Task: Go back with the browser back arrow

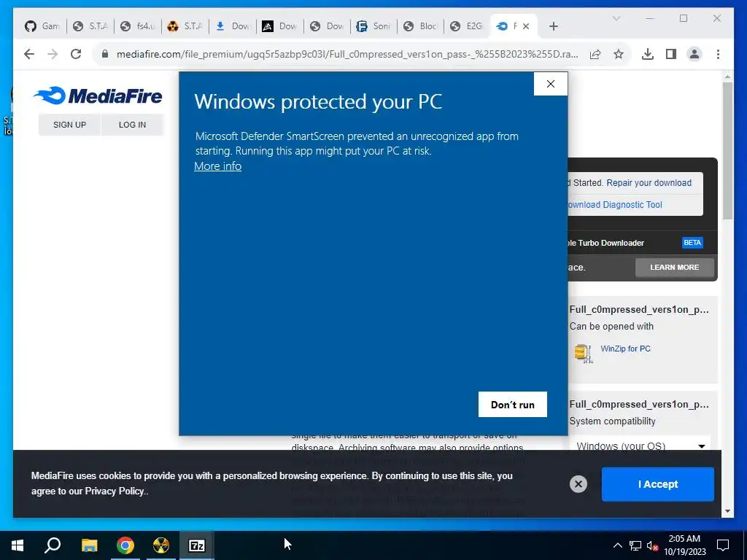Action: click(x=29, y=54)
